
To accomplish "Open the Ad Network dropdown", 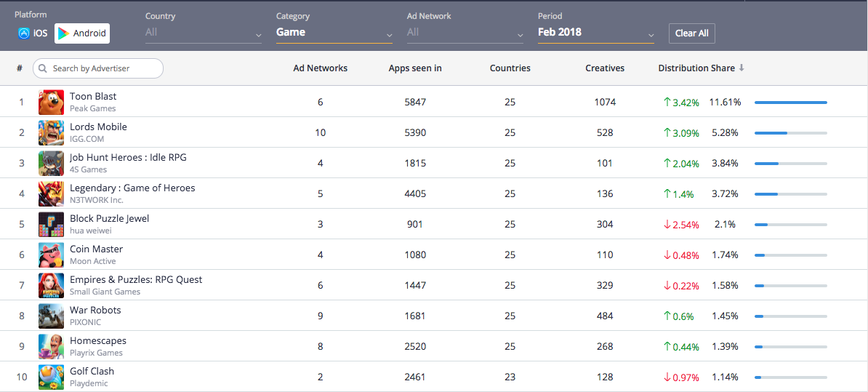I will (x=465, y=33).
